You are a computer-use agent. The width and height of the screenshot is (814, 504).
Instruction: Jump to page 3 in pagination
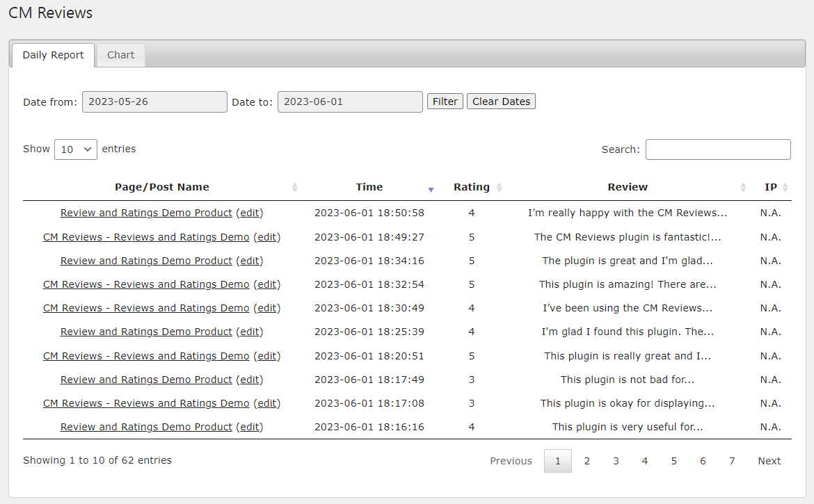click(x=616, y=461)
